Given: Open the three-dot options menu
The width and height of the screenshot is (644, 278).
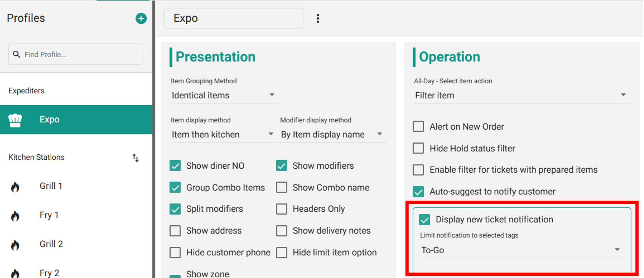Looking at the screenshot, I should [318, 19].
